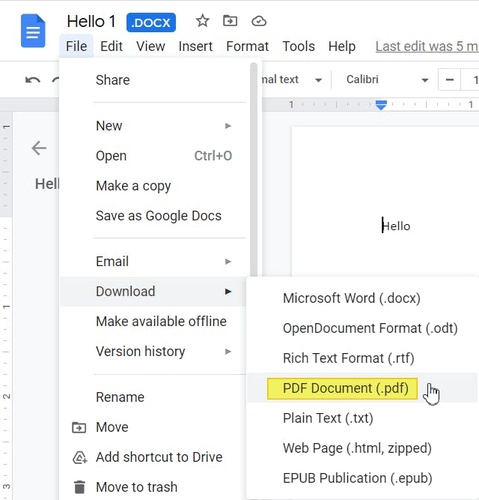Expand the Version history submenu
Image resolution: width=479 pixels, height=500 pixels.
coord(153,351)
